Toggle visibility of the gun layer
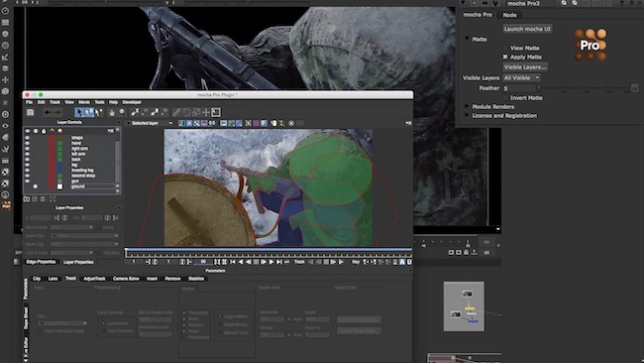644x363 pixels. point(27,181)
